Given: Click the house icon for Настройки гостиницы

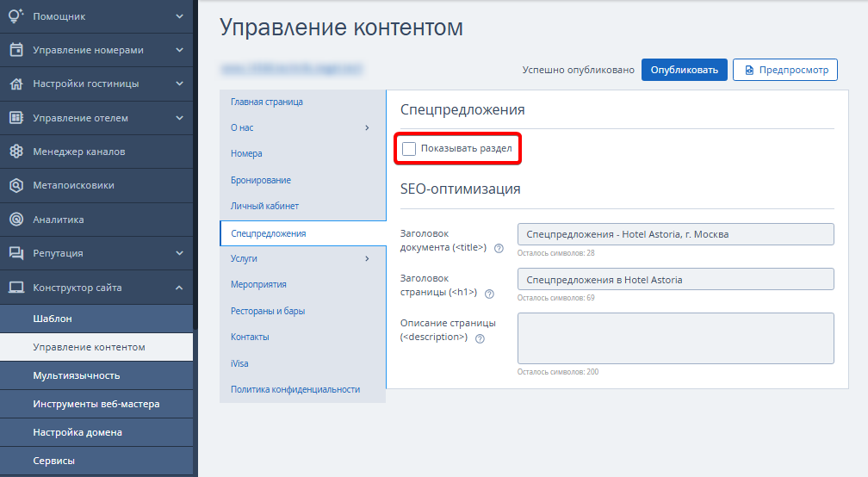Looking at the screenshot, I should coord(16,84).
